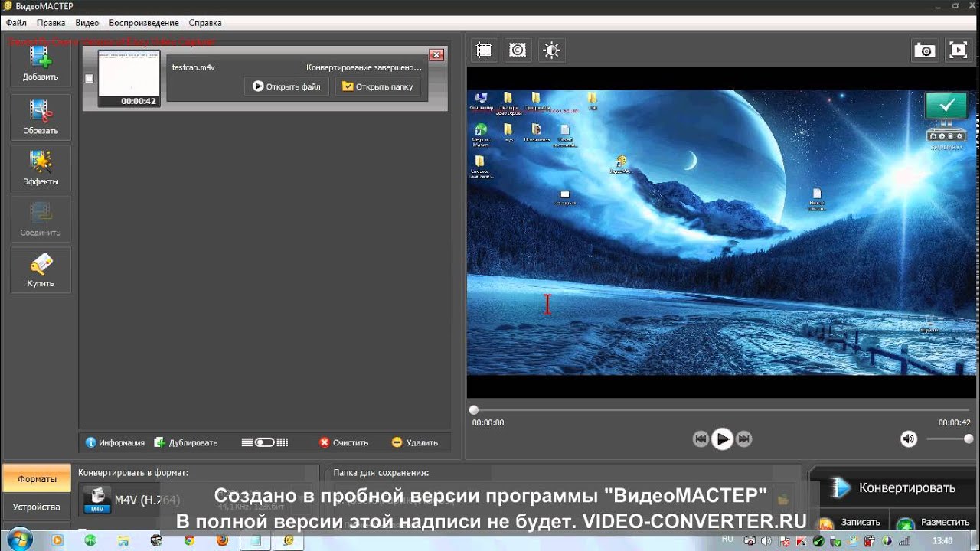
Task: Mute the preview speaker icon
Action: coord(909,439)
